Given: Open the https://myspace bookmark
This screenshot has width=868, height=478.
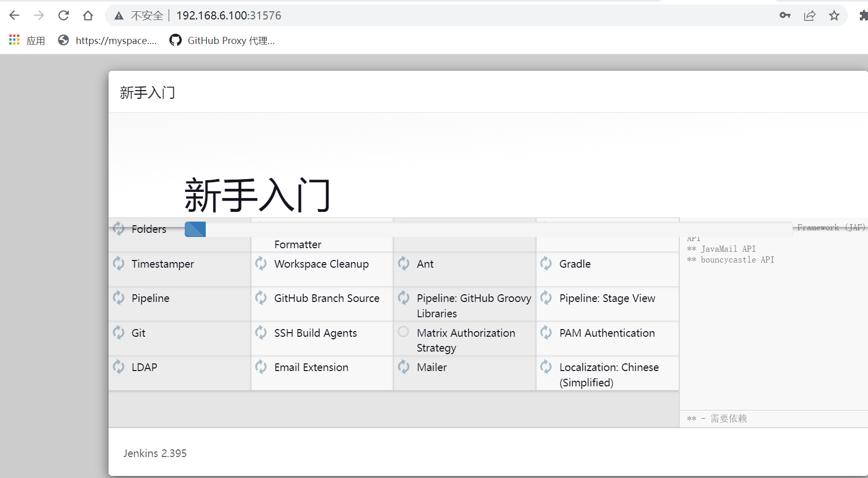Looking at the screenshot, I should point(107,40).
